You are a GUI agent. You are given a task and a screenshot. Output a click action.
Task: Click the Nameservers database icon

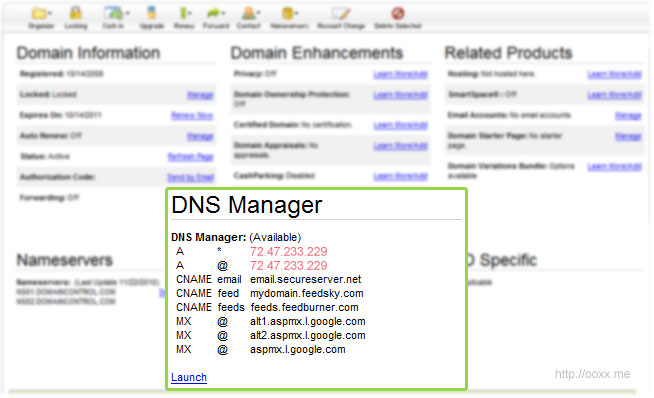[x=287, y=13]
